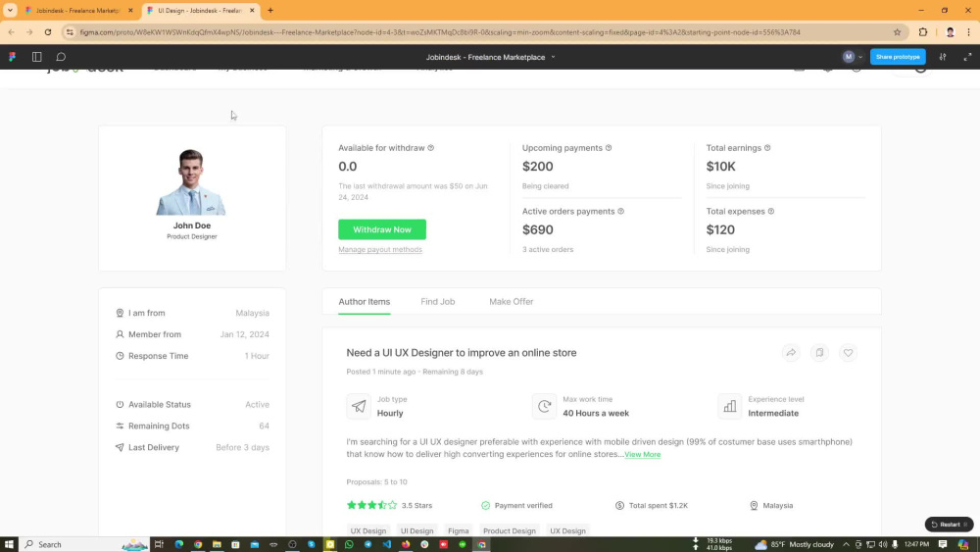Open the Chrome tab search dropdown
The height and width of the screenshot is (552, 980).
(x=10, y=11)
